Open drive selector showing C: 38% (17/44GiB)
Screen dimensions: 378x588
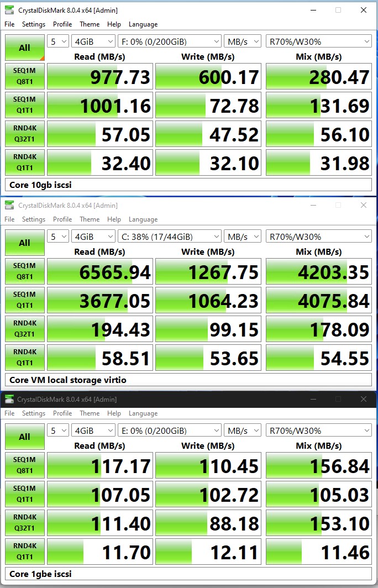coord(170,237)
